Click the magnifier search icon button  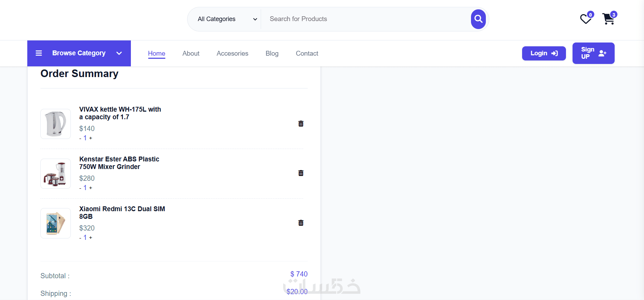click(x=478, y=19)
